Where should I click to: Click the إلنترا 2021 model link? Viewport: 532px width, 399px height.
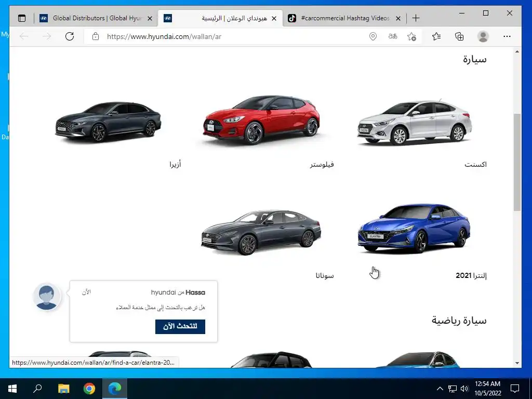(471, 275)
